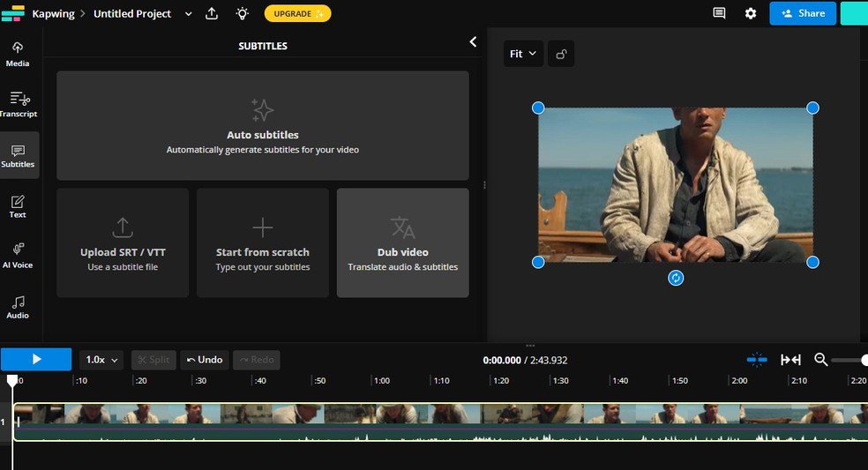This screenshot has width=868, height=470.
Task: Click the Kapwing logo icon
Action: (x=12, y=13)
